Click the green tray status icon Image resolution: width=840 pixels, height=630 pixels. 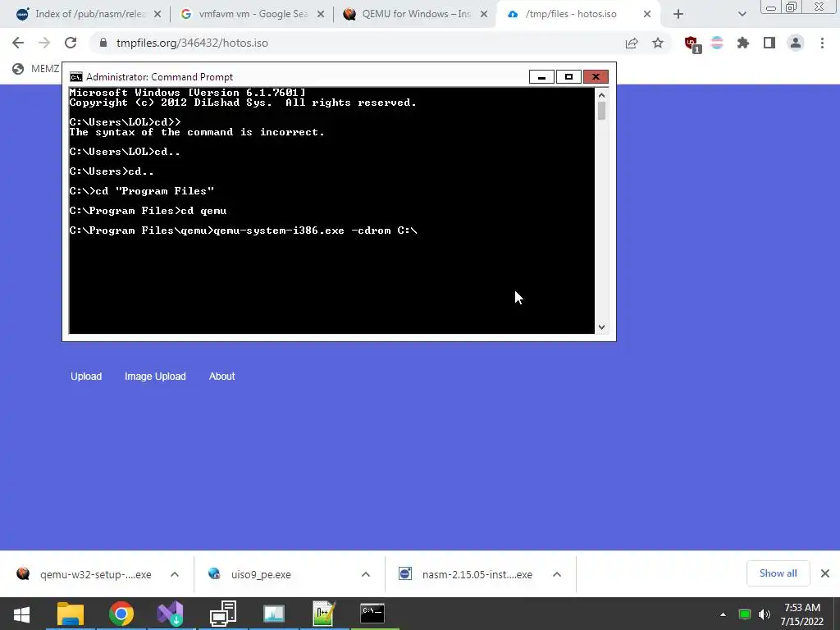(x=745, y=614)
